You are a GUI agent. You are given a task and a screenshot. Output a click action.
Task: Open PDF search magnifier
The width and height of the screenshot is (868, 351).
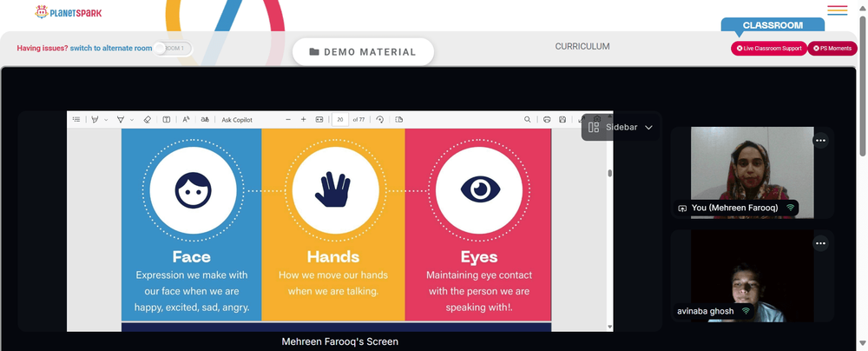click(528, 119)
